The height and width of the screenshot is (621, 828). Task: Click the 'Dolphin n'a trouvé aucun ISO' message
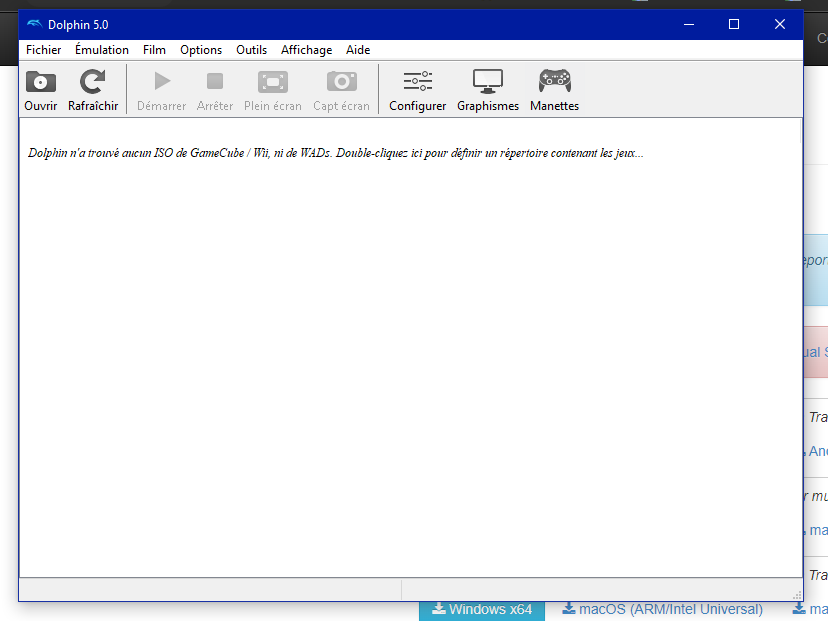coord(336,153)
